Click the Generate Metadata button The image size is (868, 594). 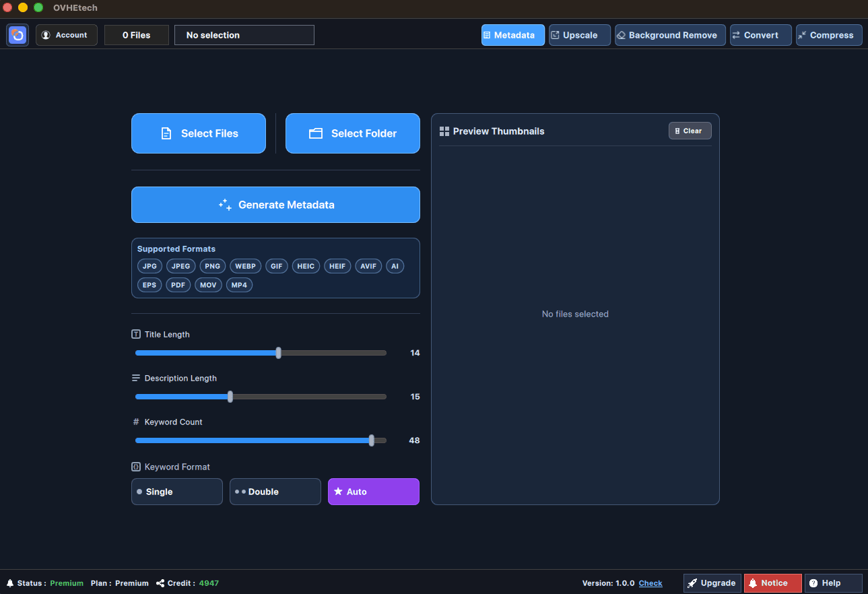point(275,205)
